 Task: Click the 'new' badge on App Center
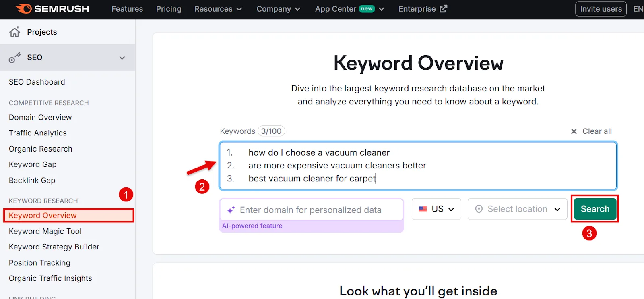[x=367, y=9]
